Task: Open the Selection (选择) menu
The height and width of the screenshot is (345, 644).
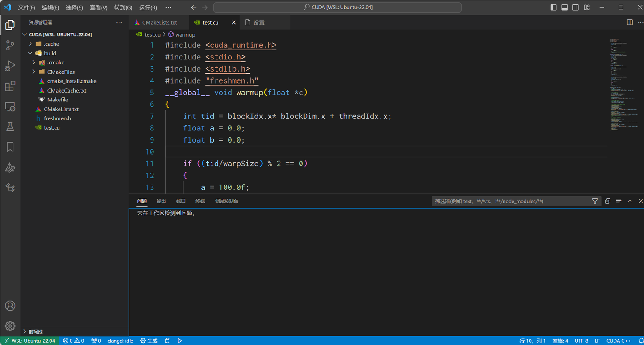Action: (x=74, y=8)
